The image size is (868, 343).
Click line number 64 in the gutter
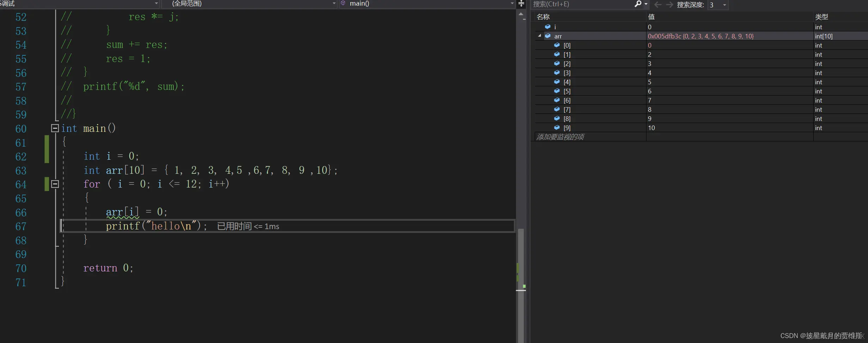click(21, 184)
